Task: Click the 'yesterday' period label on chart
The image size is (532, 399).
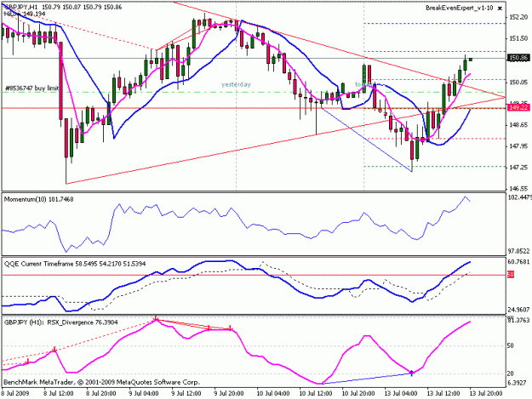Action: click(236, 84)
